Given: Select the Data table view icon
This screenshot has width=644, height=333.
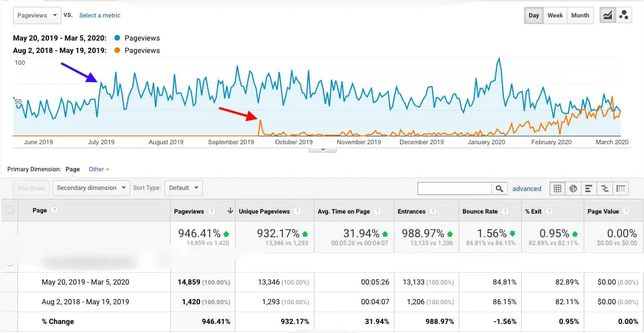Looking at the screenshot, I should point(557,188).
